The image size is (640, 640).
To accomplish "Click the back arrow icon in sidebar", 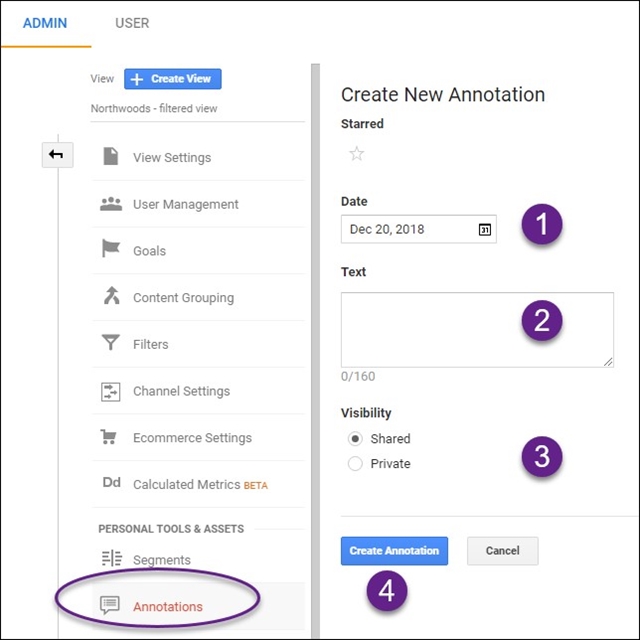I will coord(57,155).
